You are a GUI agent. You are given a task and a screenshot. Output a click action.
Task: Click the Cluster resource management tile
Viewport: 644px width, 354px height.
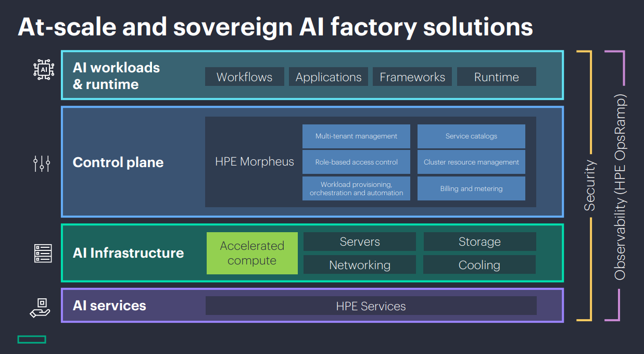[471, 162]
